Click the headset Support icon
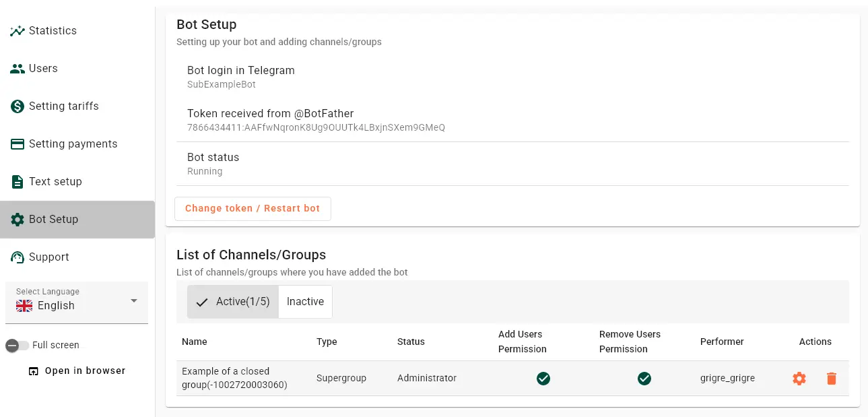Image resolution: width=868 pixels, height=417 pixels. pyautogui.click(x=18, y=257)
